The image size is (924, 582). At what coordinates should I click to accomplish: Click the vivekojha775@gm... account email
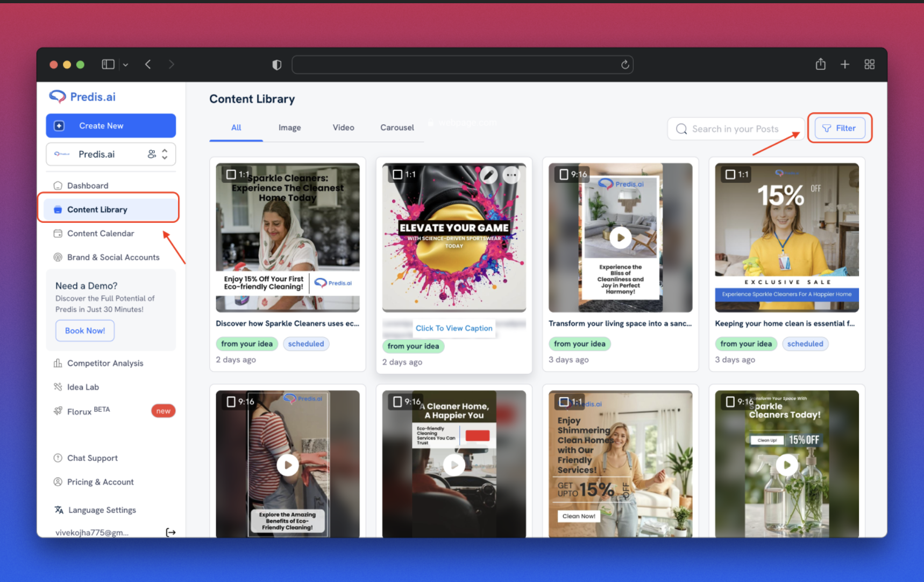tap(92, 533)
